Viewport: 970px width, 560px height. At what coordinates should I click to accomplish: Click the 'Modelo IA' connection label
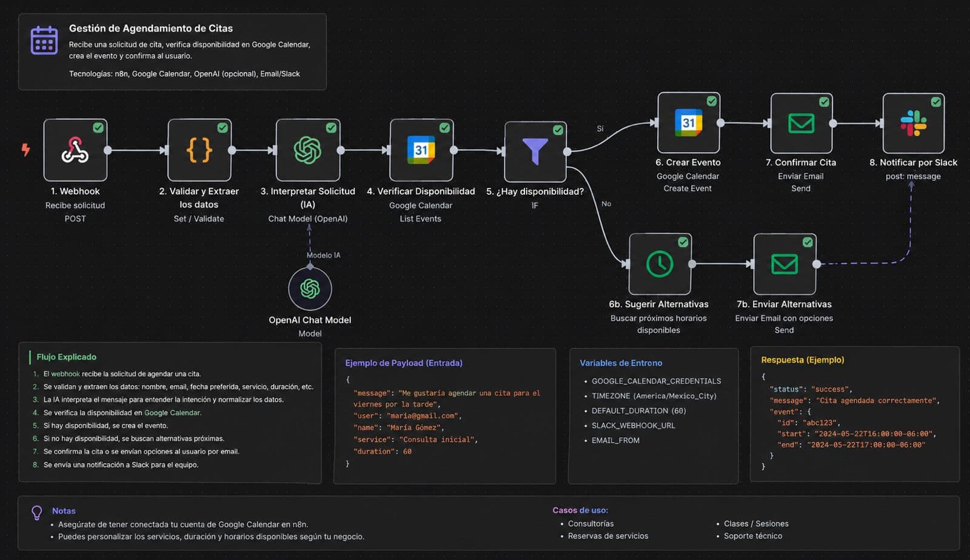click(324, 255)
